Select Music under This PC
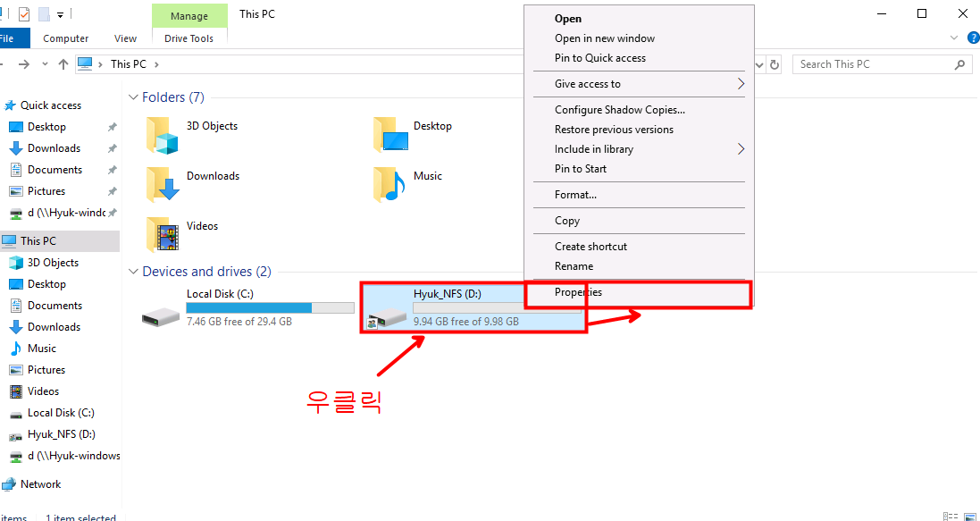Image resolution: width=980 pixels, height=521 pixels. coord(42,349)
